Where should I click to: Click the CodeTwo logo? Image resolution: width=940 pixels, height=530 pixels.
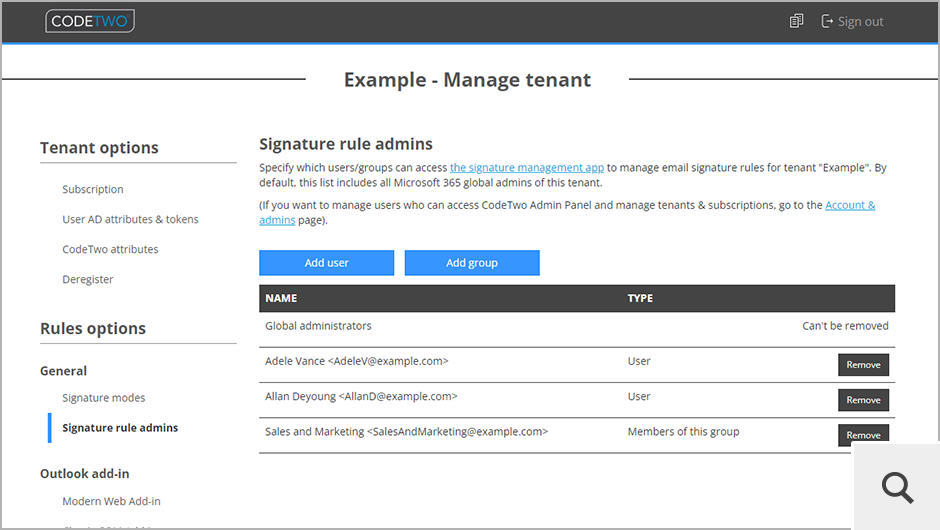90,21
